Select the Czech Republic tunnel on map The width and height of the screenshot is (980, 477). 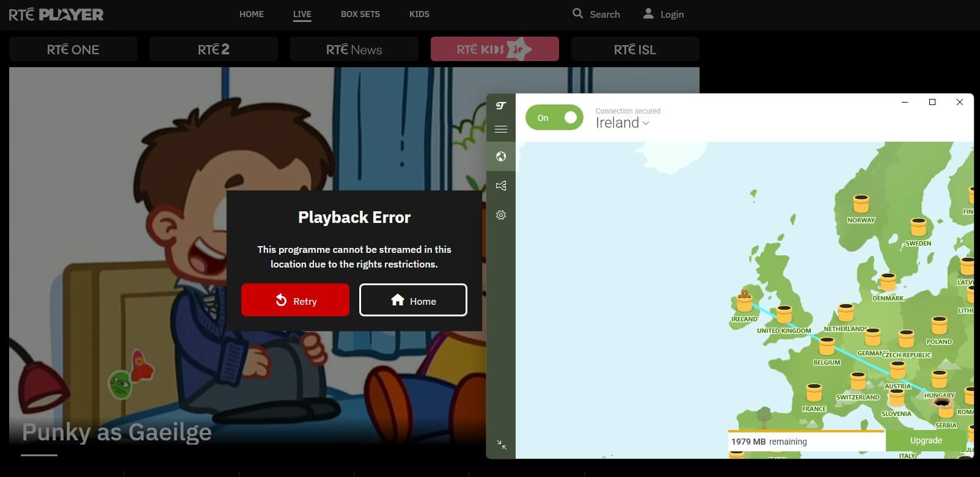coord(906,338)
